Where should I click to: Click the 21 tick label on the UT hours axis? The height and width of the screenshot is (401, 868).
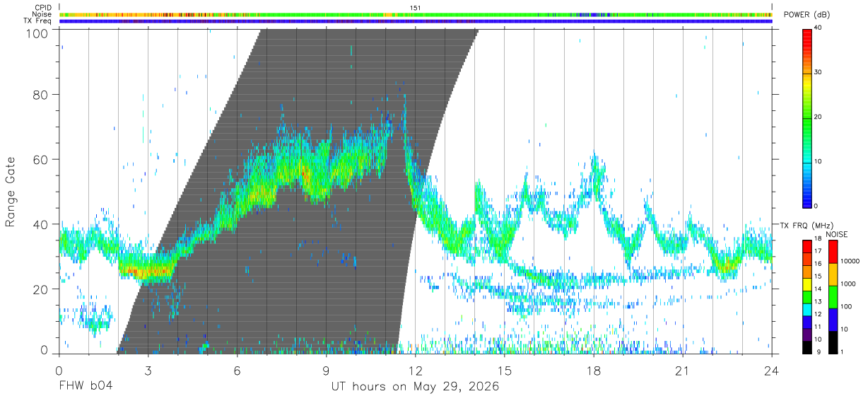(x=682, y=370)
